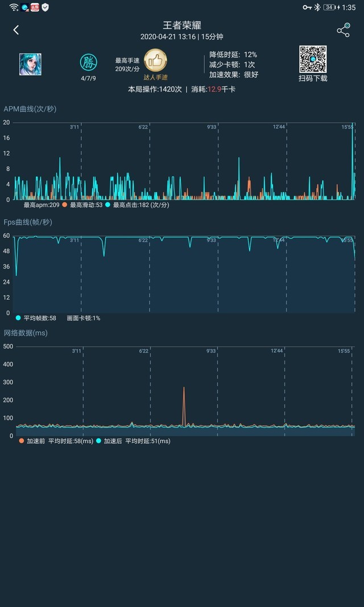Tap 减少卡顿: 1次 line
The image size is (364, 607).
tap(232, 65)
